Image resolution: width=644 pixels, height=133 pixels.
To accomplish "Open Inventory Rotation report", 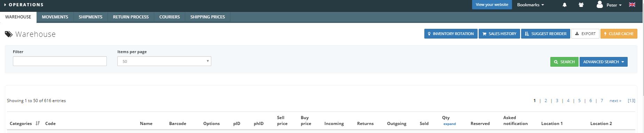I will pos(451,34).
